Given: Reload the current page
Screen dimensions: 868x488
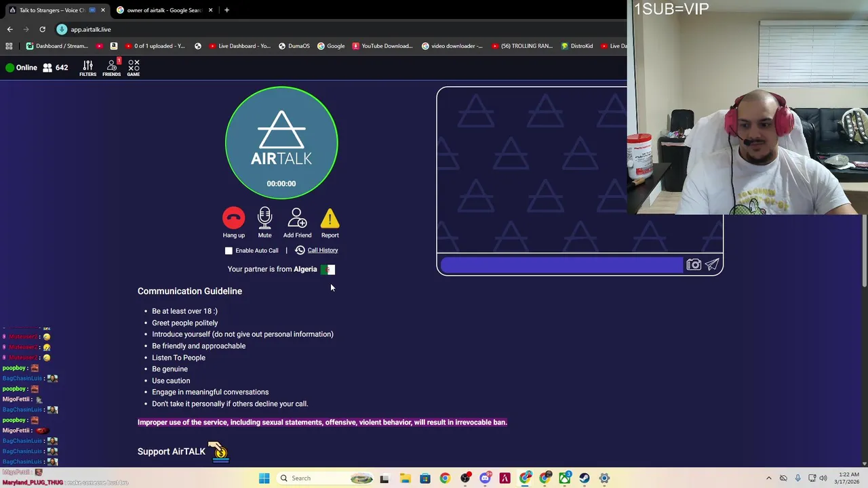Looking at the screenshot, I should (x=42, y=29).
